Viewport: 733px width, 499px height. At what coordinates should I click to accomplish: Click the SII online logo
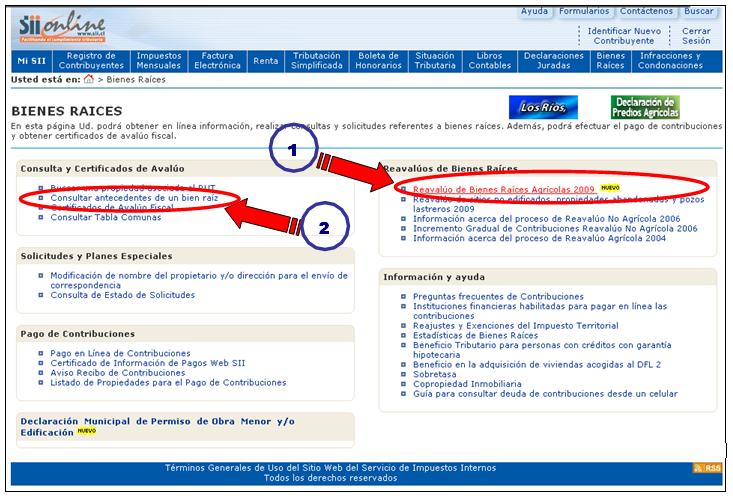pyautogui.click(x=62, y=28)
